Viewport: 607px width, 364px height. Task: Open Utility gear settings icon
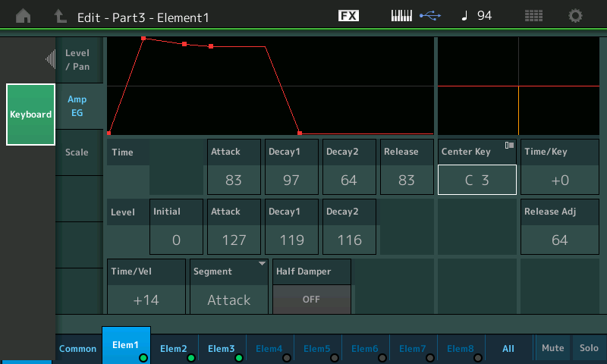click(x=576, y=16)
